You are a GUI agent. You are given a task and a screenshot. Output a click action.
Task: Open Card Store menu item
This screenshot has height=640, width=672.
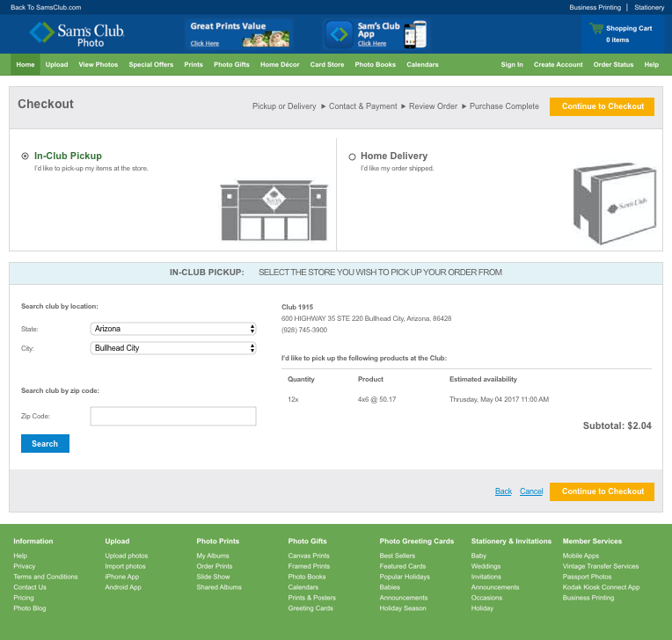[327, 65]
